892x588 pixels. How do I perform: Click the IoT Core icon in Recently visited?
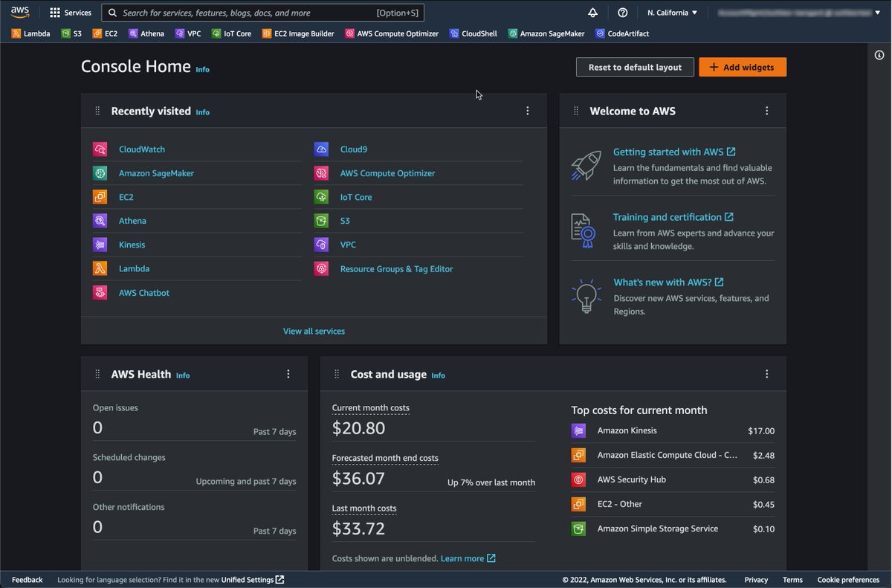coord(321,197)
